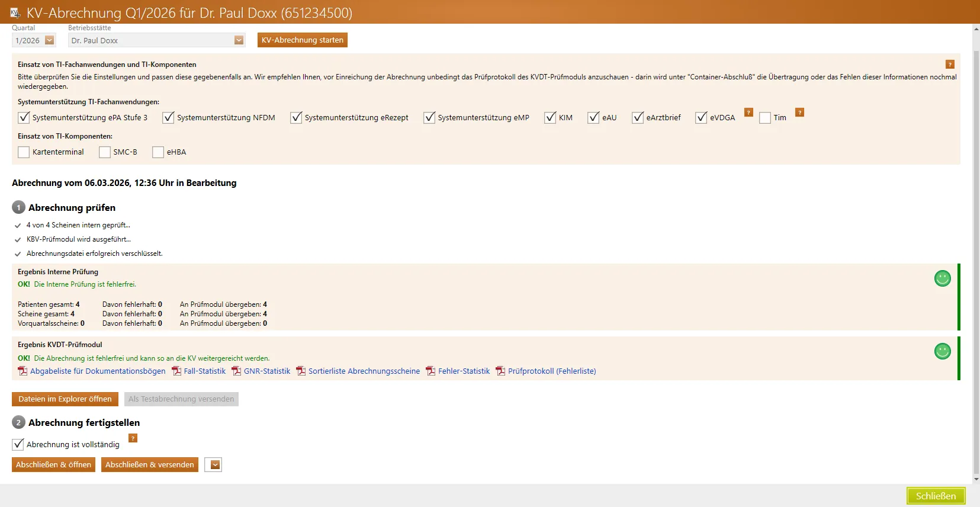
Task: Click the help icon beside Abrechnung ist vollständig
Action: tap(133, 438)
